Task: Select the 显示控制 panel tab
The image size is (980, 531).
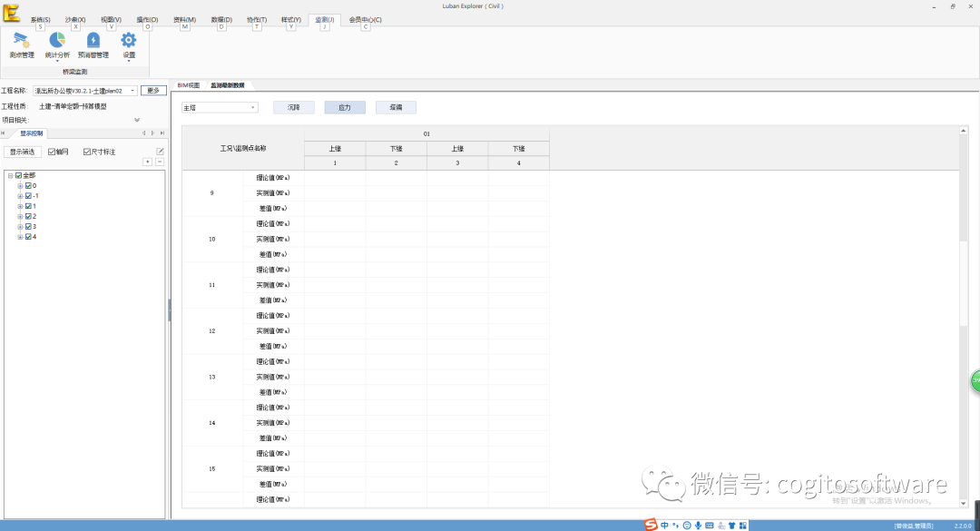Action: point(31,133)
